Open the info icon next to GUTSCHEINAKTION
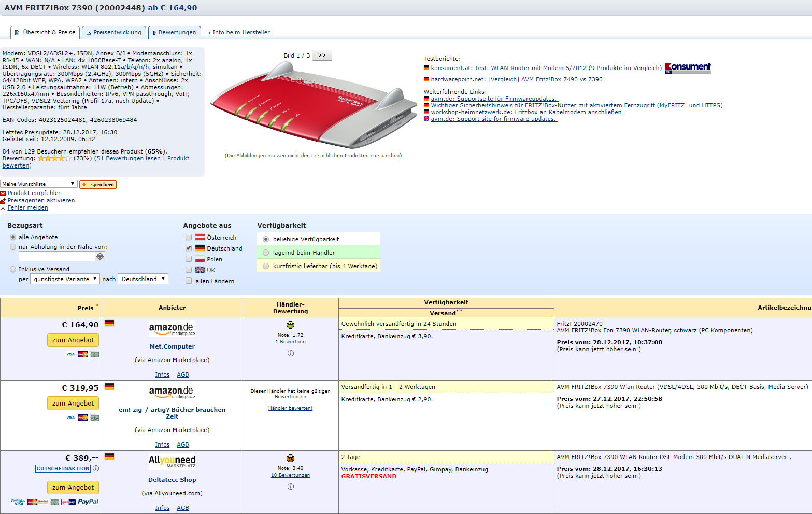 [96, 468]
